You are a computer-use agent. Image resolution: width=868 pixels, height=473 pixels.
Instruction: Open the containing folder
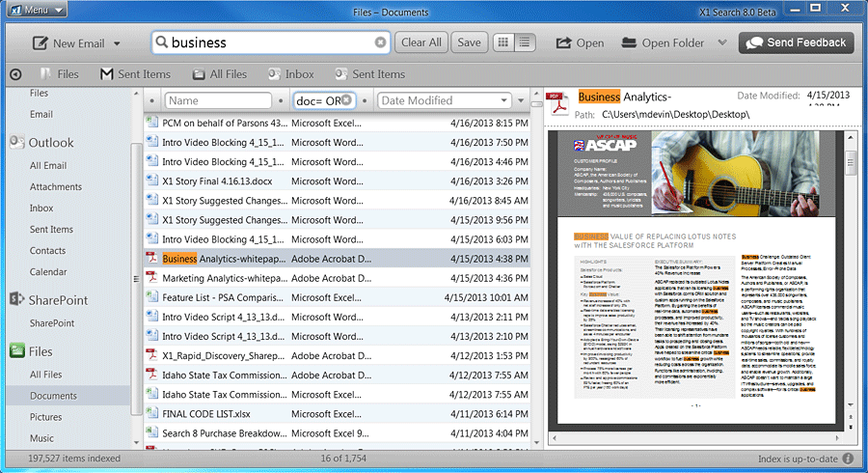(663, 42)
